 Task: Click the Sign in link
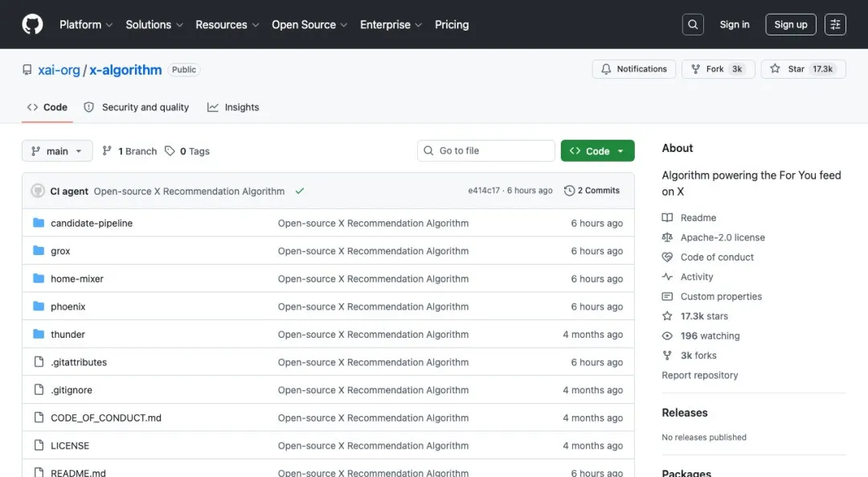pos(734,24)
